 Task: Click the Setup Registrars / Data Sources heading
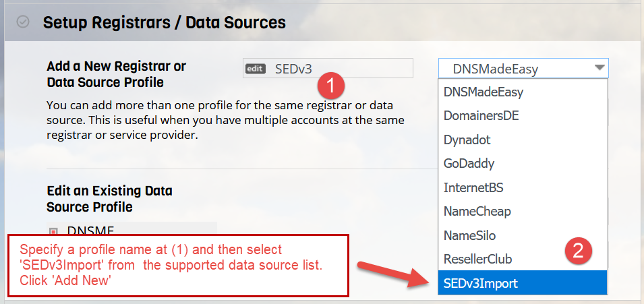click(165, 22)
